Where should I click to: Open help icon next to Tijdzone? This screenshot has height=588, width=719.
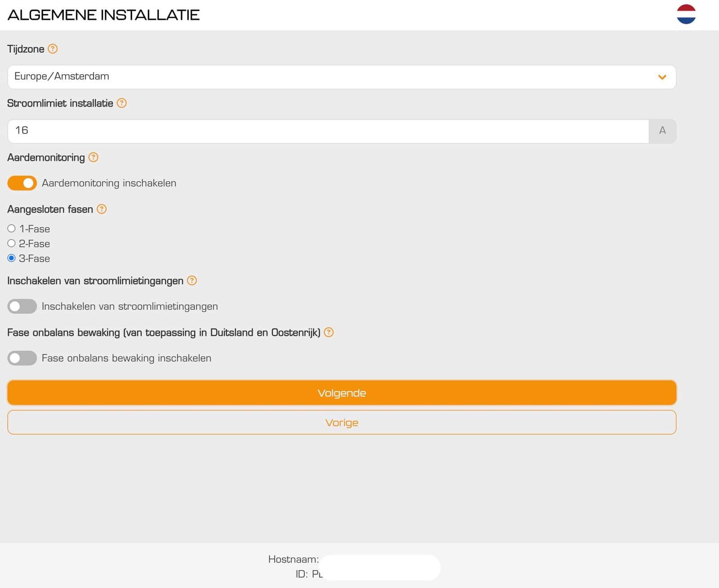[x=53, y=49]
